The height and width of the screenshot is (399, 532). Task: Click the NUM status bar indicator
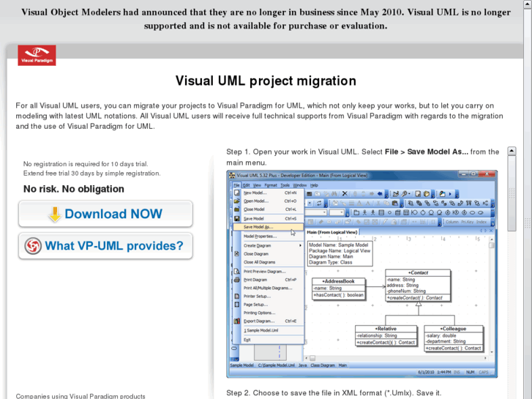[x=471, y=372]
